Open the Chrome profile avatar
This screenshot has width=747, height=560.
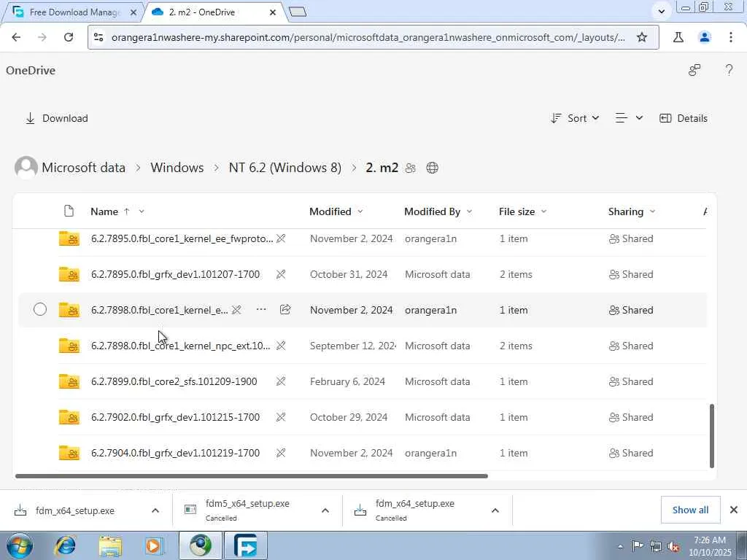705,37
